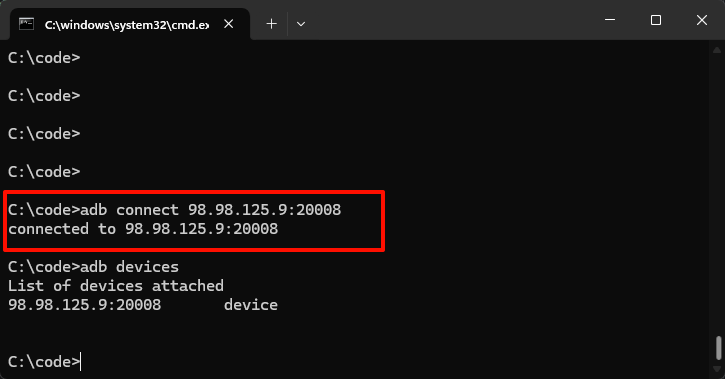Click the scrollbar up arrow
Image resolution: width=725 pixels, height=379 pixels.
coord(717,50)
